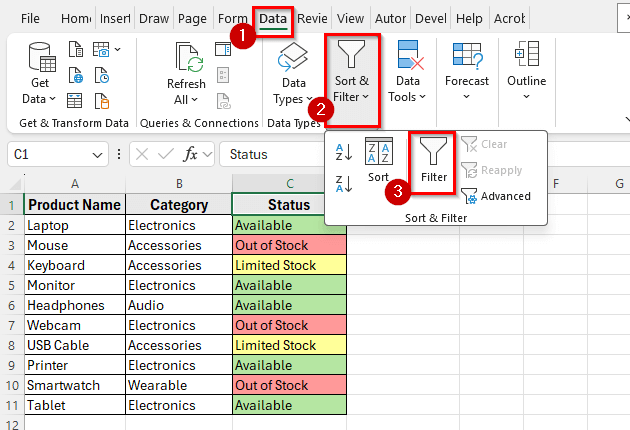Open the Developer tab
This screenshot has width=630, height=430.
coord(430,18)
